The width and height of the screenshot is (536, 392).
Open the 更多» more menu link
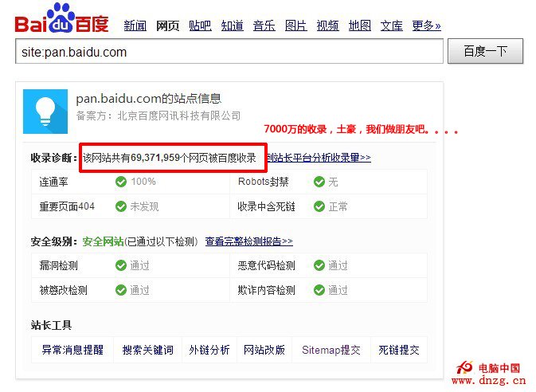pyautogui.click(x=426, y=25)
